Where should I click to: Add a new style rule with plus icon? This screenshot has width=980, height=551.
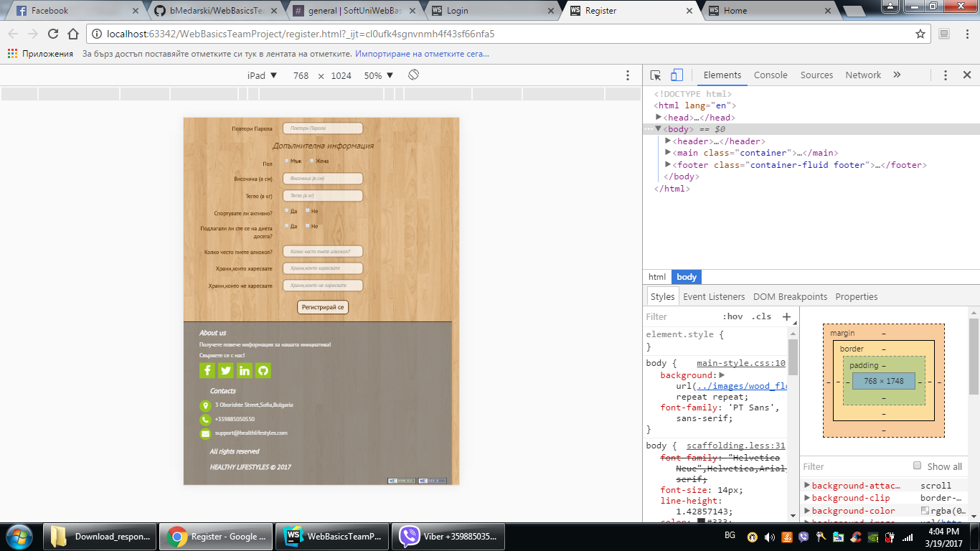point(786,316)
